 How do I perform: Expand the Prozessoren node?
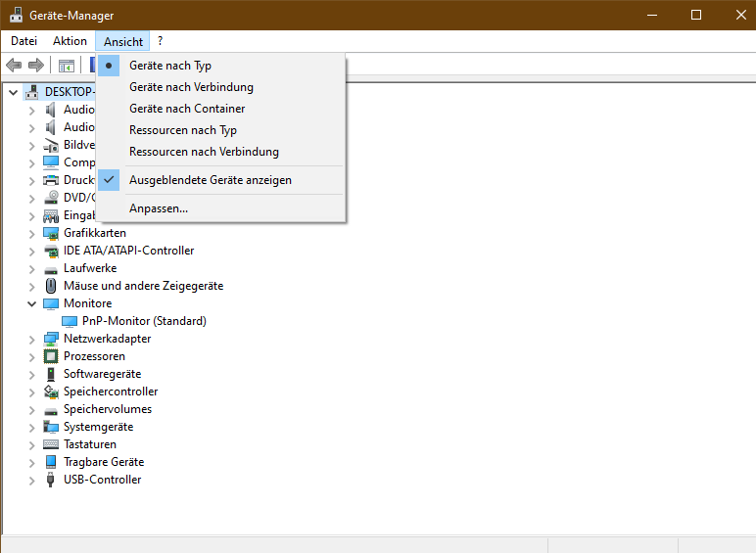pyautogui.click(x=31, y=357)
